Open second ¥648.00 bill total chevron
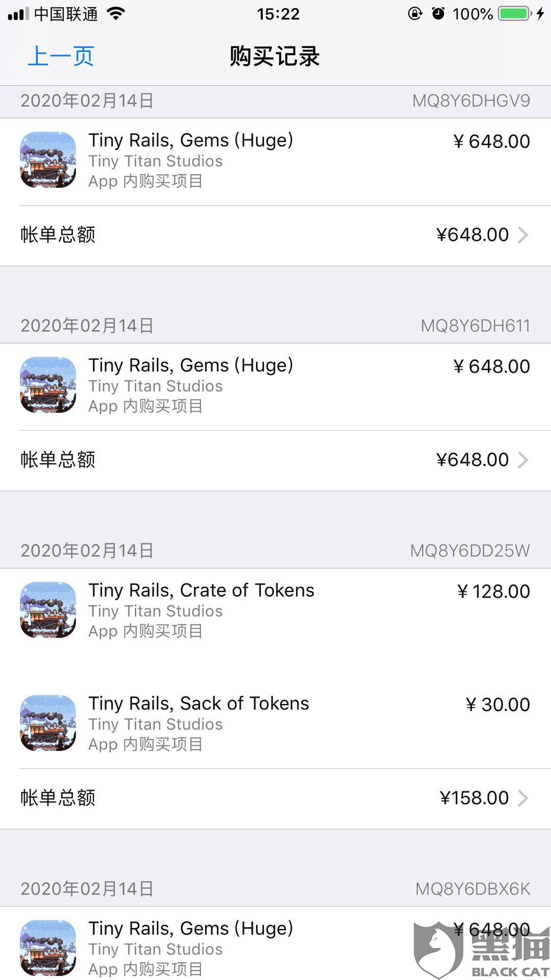Image resolution: width=551 pixels, height=980 pixels. pos(523,460)
